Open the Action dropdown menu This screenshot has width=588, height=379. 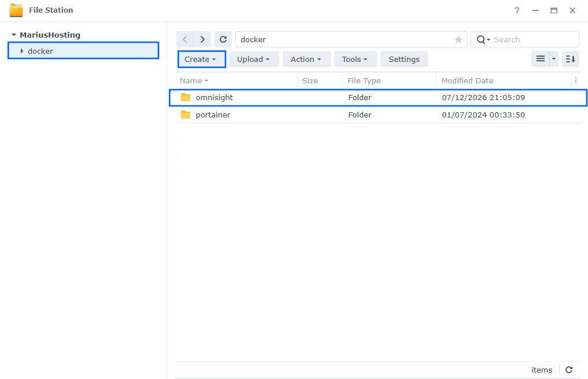[306, 59]
